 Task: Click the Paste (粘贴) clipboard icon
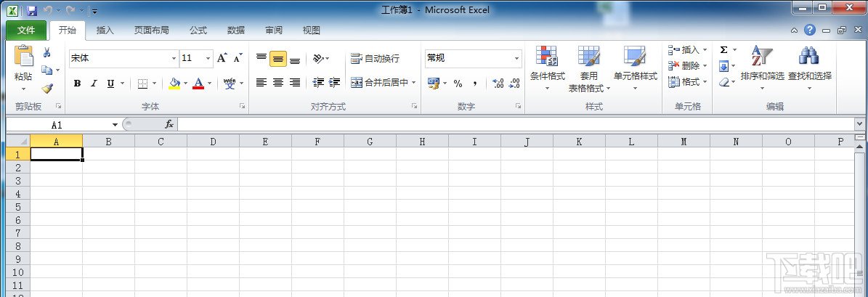pyautogui.click(x=24, y=57)
